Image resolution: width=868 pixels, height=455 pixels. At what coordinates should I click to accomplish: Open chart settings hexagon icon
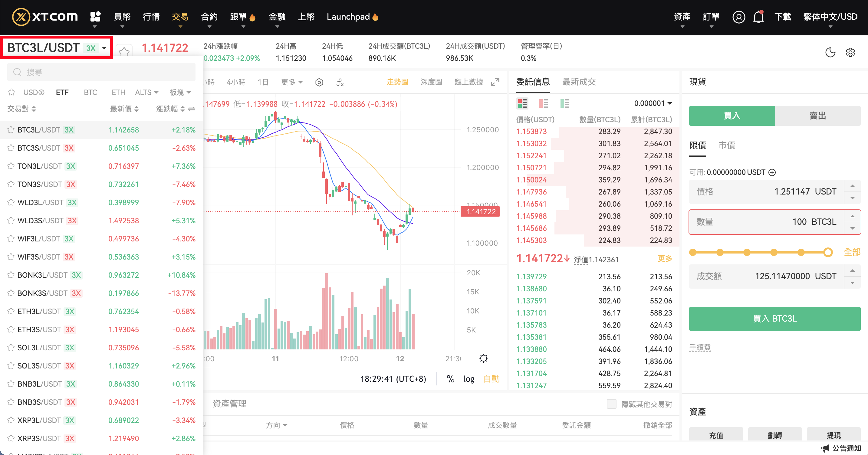[319, 82]
